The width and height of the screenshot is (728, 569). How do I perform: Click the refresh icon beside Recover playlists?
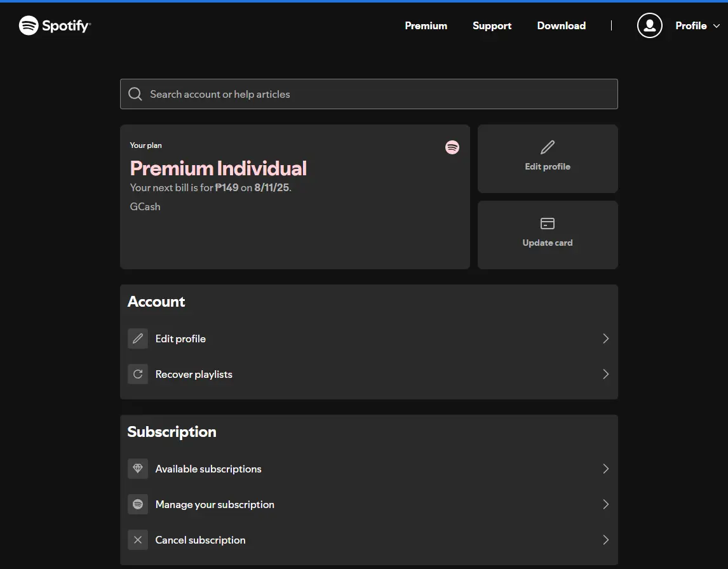pyautogui.click(x=138, y=374)
